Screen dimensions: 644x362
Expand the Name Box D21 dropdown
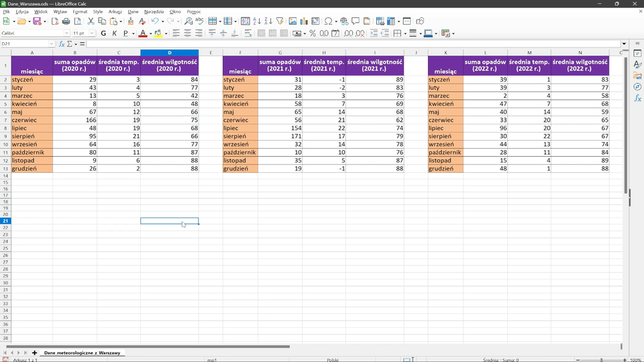pos(52,44)
